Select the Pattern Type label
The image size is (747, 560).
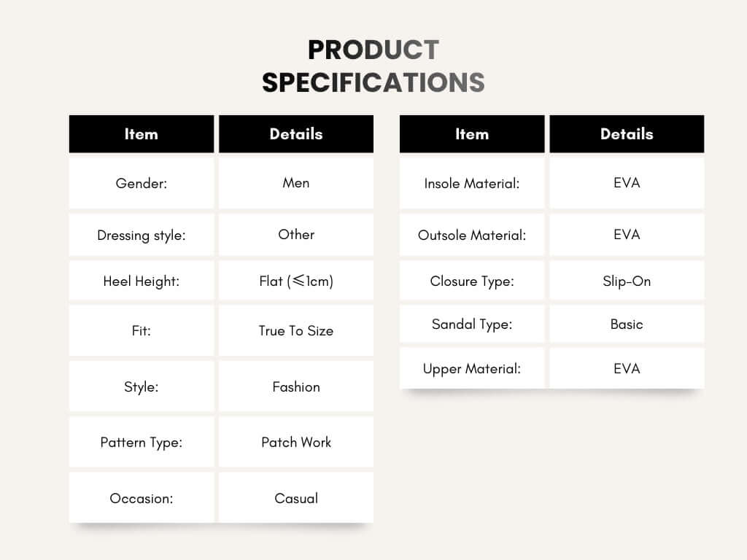(141, 443)
